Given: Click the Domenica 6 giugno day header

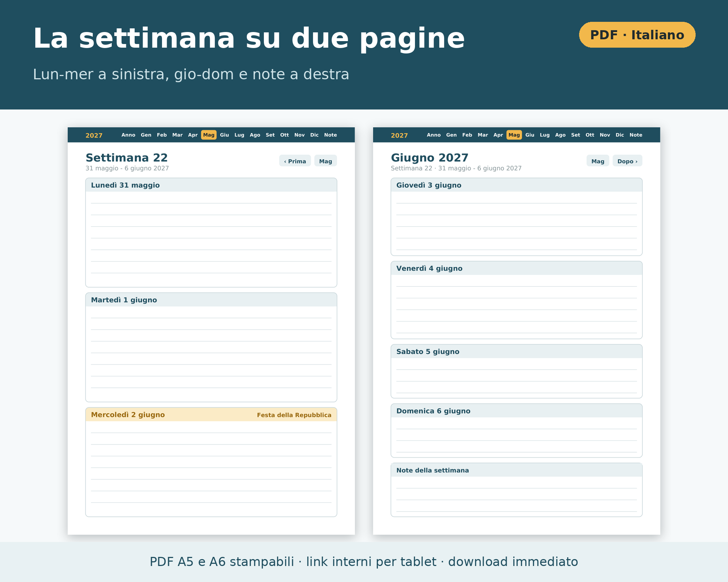Looking at the screenshot, I should [517, 411].
